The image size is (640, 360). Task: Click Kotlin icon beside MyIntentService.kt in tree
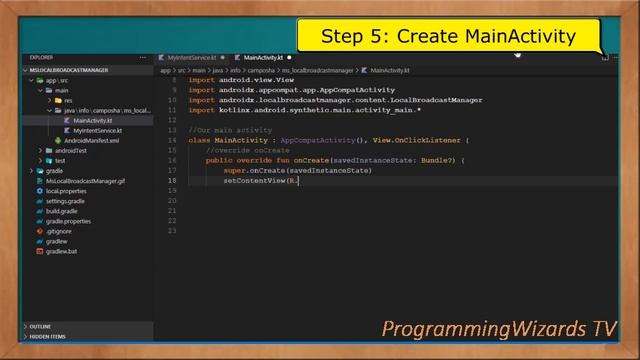[67, 131]
